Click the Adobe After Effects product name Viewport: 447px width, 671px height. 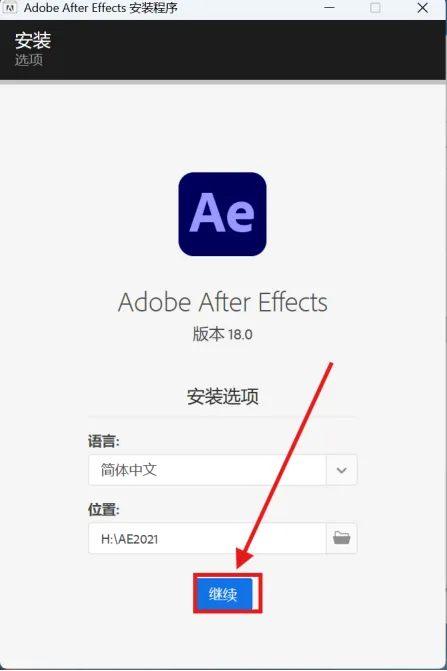point(223,302)
